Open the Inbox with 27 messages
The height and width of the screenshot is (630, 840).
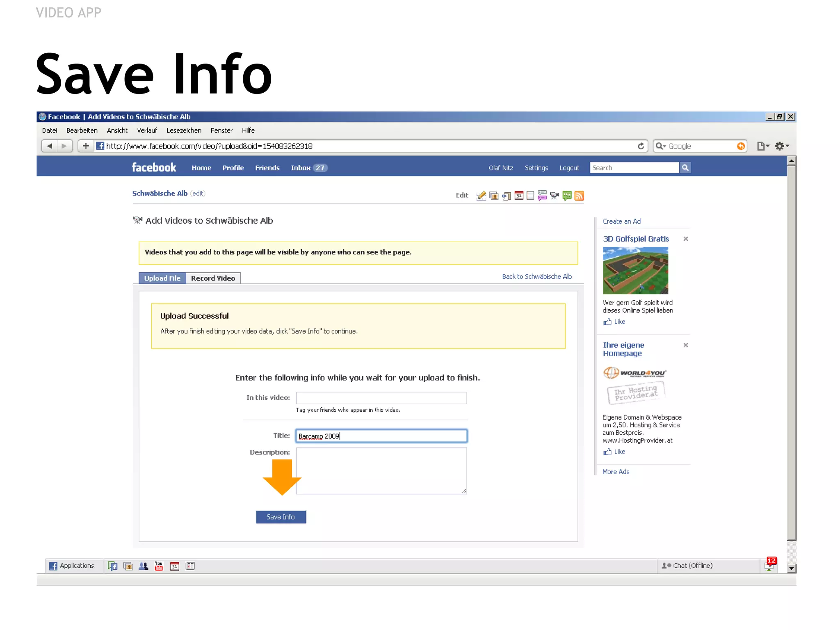click(x=309, y=168)
